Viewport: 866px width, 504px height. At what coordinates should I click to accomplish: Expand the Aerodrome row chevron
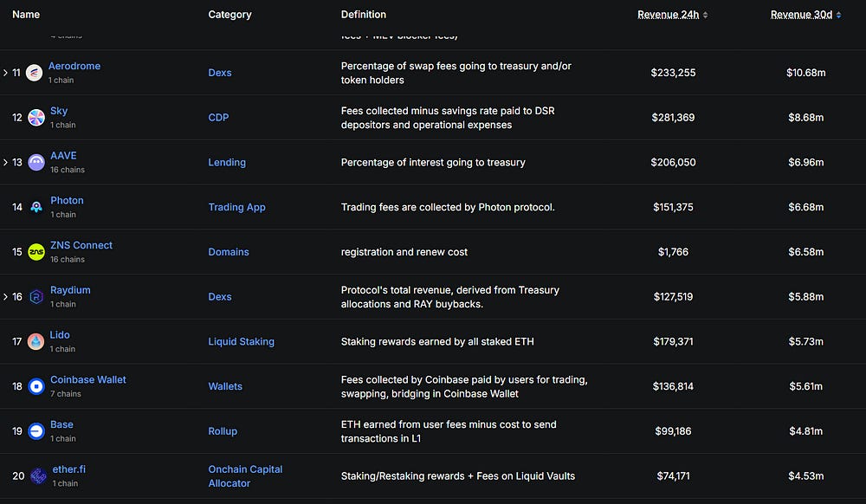click(x=5, y=73)
